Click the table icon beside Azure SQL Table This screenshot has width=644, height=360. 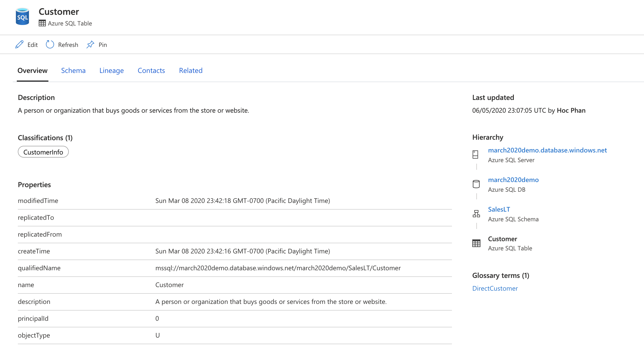(x=42, y=23)
